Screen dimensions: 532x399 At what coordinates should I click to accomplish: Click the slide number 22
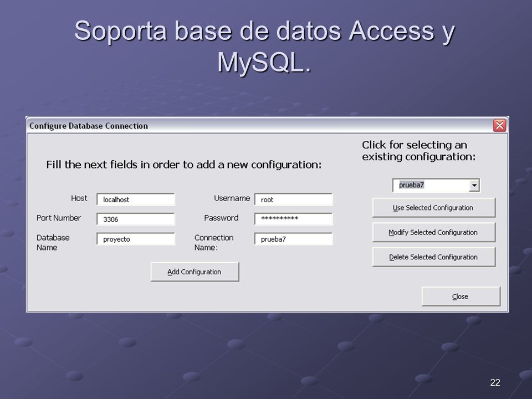tap(495, 382)
